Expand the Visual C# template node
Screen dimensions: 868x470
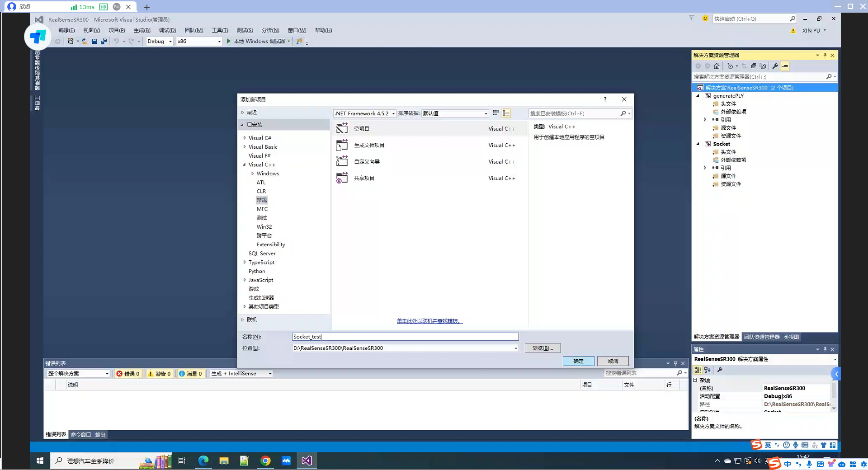coord(245,138)
